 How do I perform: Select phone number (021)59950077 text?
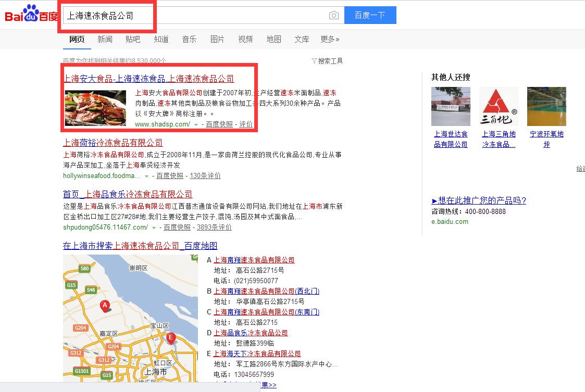coord(256,281)
